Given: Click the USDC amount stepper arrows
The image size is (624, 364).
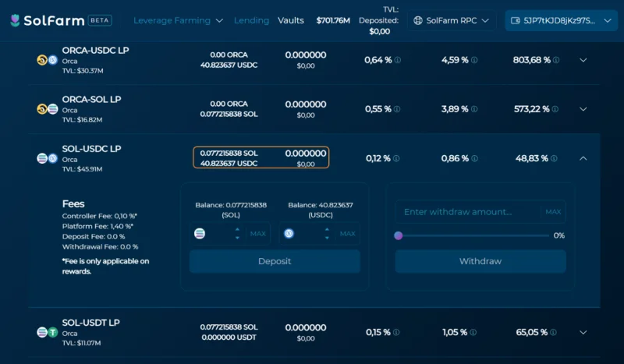Looking at the screenshot, I should (327, 234).
